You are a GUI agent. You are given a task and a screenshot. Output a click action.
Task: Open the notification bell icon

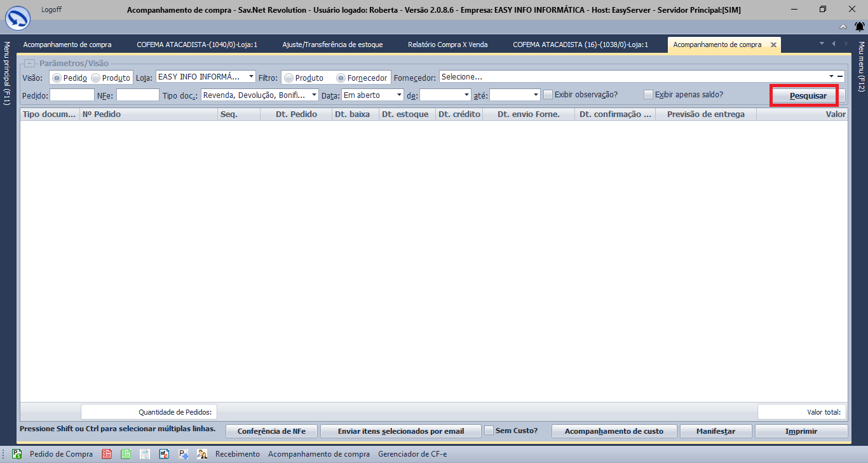click(x=859, y=26)
